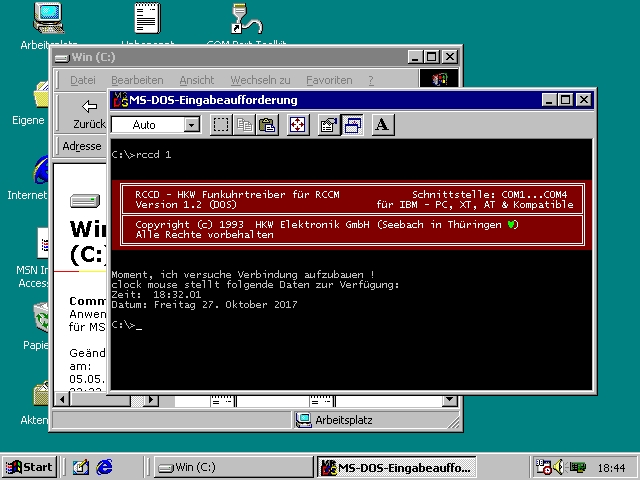
Task: Open the Start menu
Action: [x=29, y=467]
